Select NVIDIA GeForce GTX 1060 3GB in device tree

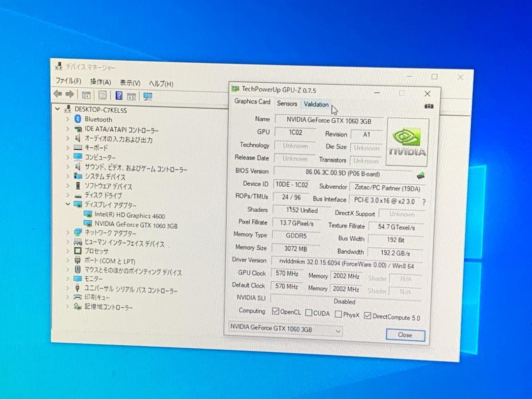tap(136, 225)
